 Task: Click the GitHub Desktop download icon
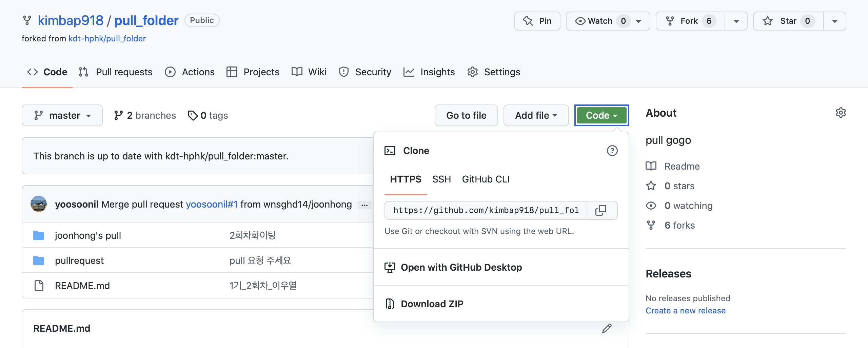pos(390,267)
